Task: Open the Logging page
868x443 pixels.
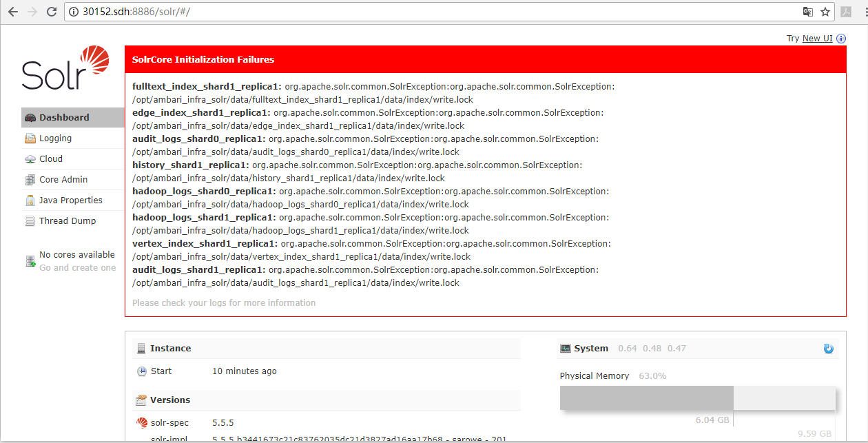Action: pos(73,138)
